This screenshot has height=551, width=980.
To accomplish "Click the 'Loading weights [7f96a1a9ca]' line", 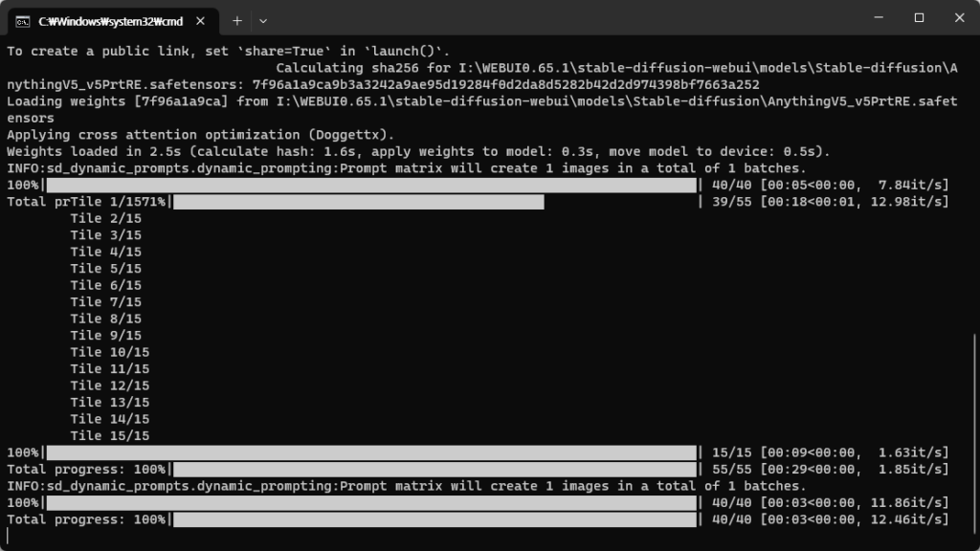I will click(x=482, y=101).
